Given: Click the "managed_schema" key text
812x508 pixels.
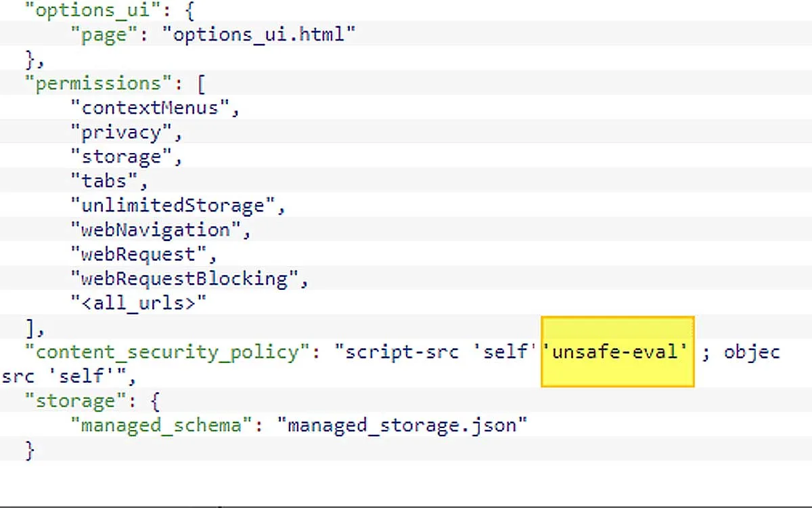Looking at the screenshot, I should [x=161, y=425].
